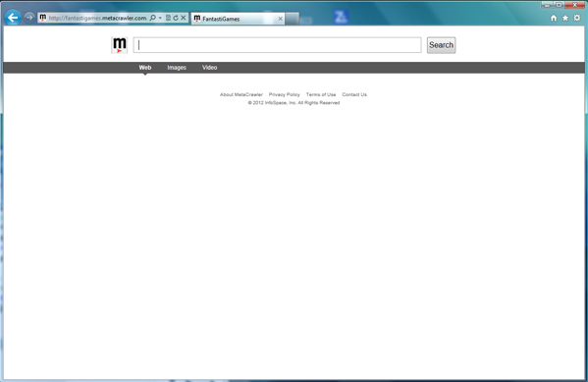Open the Terms of Use link
Screen dimensions: 588x382
pos(321,94)
